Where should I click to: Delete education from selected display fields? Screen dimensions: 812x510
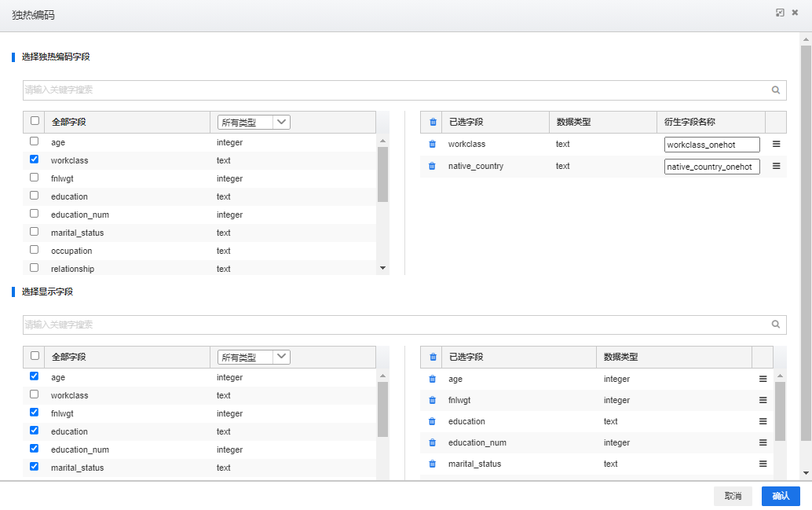pyautogui.click(x=433, y=421)
